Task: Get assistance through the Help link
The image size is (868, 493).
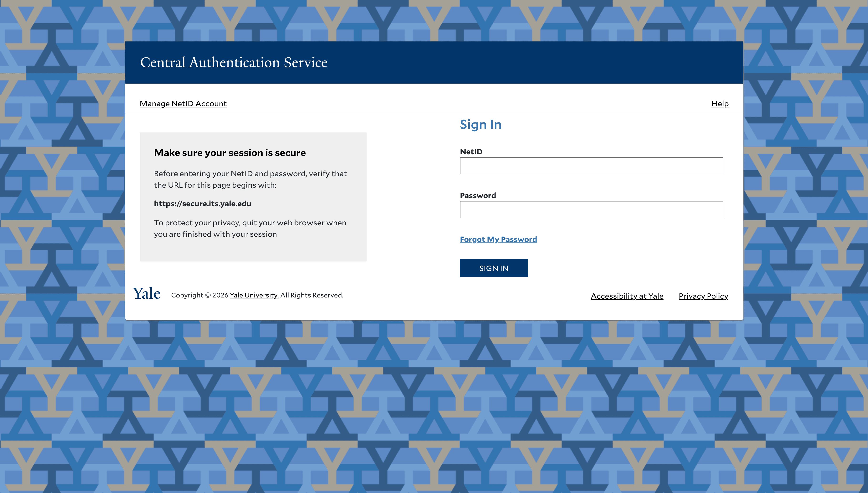Action: [720, 104]
